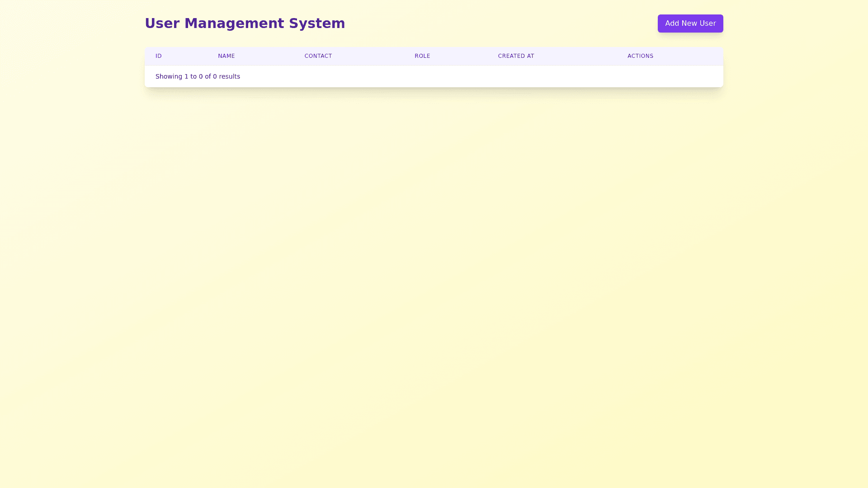Image resolution: width=868 pixels, height=488 pixels.
Task: Click the word 'Management' in page heading
Action: pos(234,23)
